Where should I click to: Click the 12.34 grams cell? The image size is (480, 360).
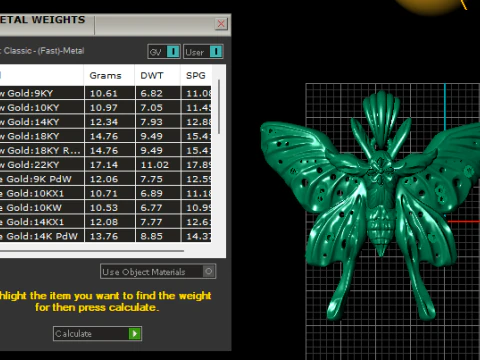click(x=110, y=122)
